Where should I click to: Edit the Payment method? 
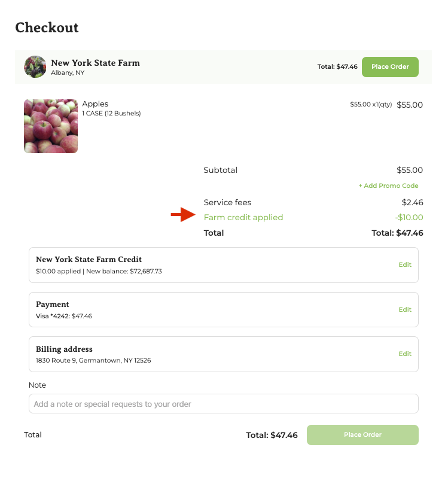coord(405,309)
